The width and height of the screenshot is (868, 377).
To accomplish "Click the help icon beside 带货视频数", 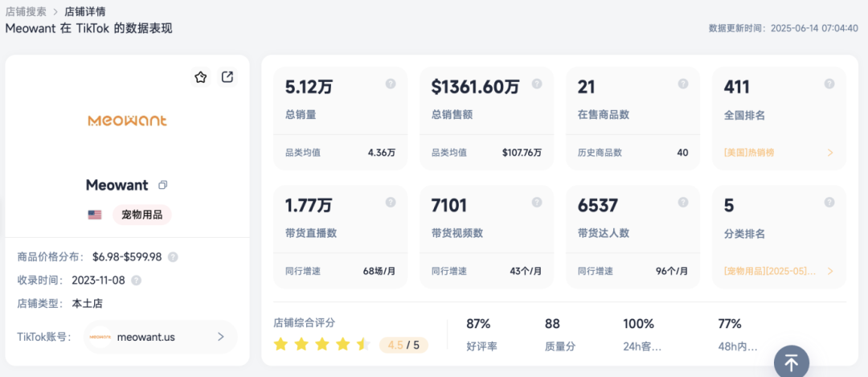I will click(x=537, y=202).
